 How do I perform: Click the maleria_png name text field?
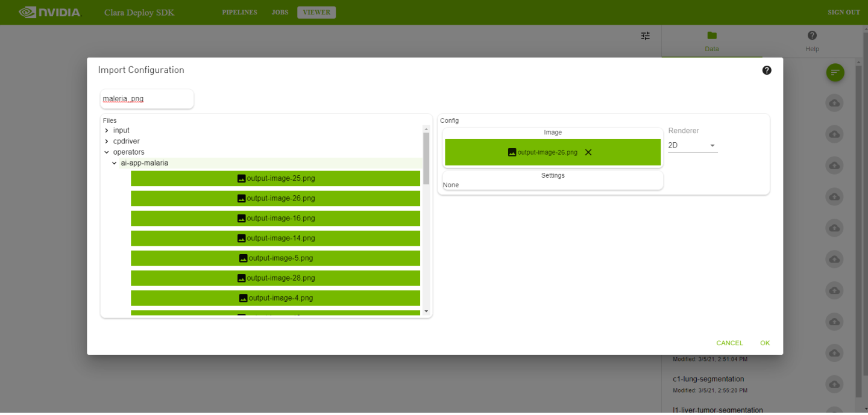coord(146,99)
